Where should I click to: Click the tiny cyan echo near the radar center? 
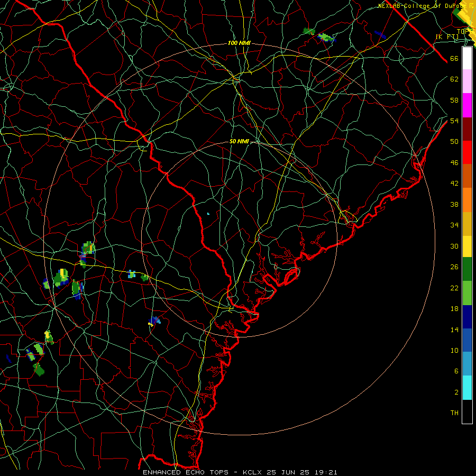(208, 214)
